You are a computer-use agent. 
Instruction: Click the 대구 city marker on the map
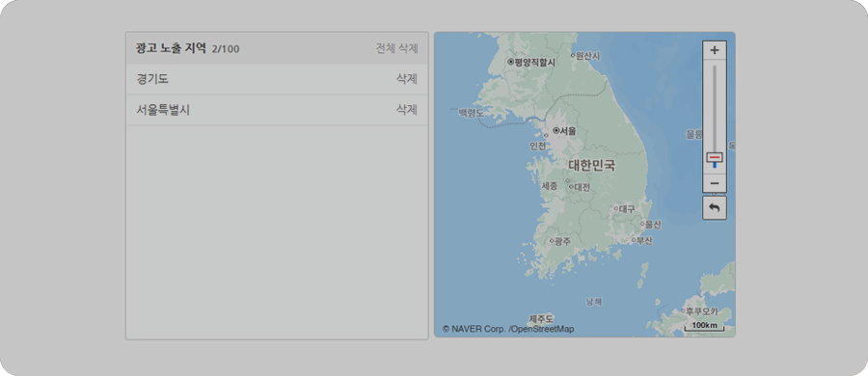[x=616, y=209]
